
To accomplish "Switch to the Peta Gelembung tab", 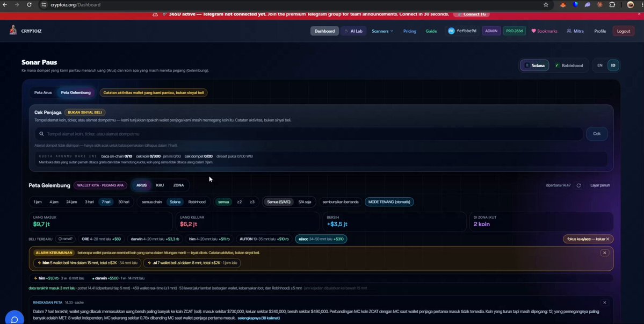I will (x=76, y=92).
